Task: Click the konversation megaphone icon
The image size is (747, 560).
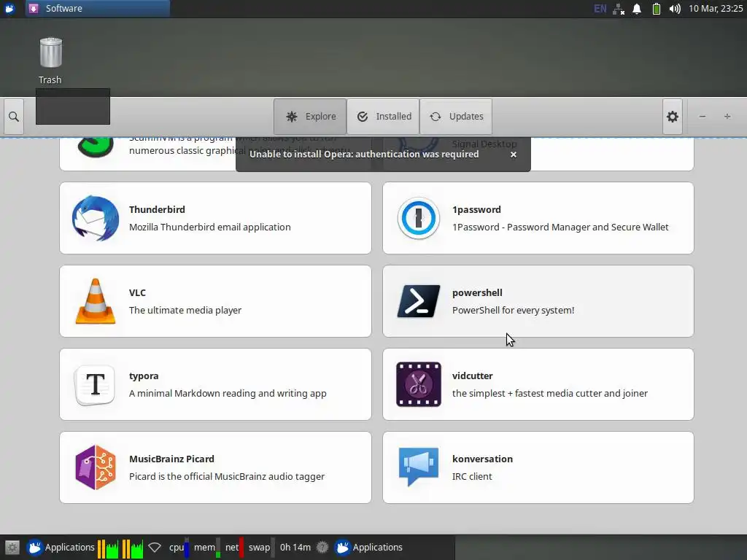Action: pyautogui.click(x=418, y=467)
